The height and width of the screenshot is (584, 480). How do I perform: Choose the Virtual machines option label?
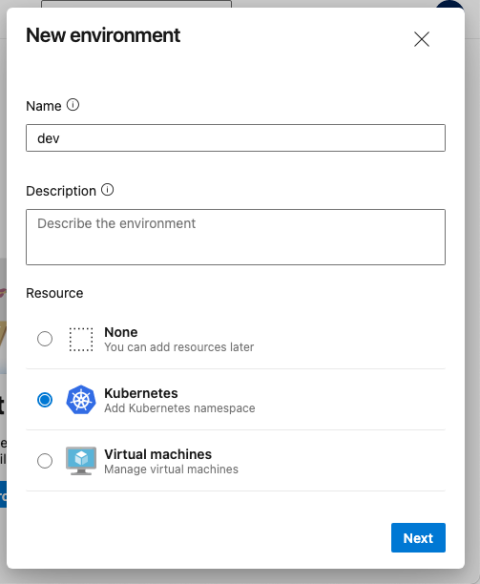pyautogui.click(x=158, y=454)
